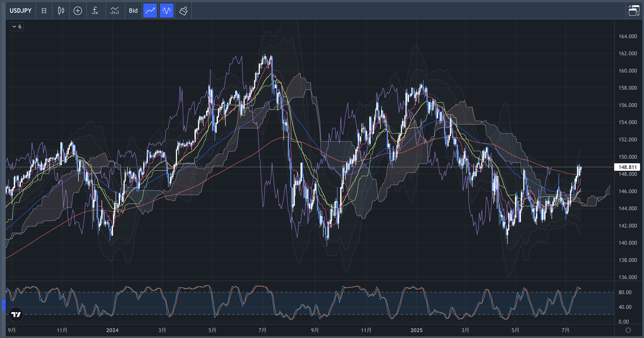Click the 9月 label at the far left of the time axis
The image size is (644, 338).
click(12, 330)
